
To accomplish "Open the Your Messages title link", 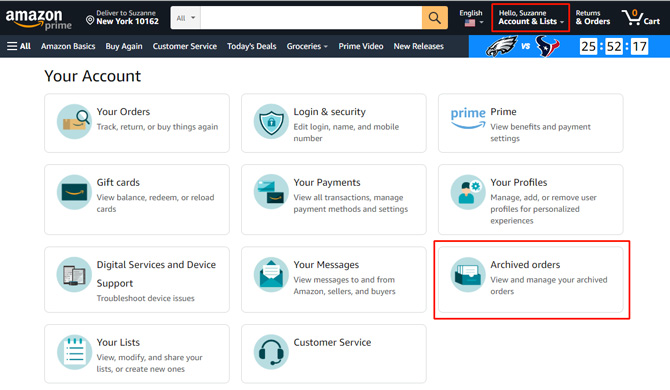I will [x=326, y=265].
